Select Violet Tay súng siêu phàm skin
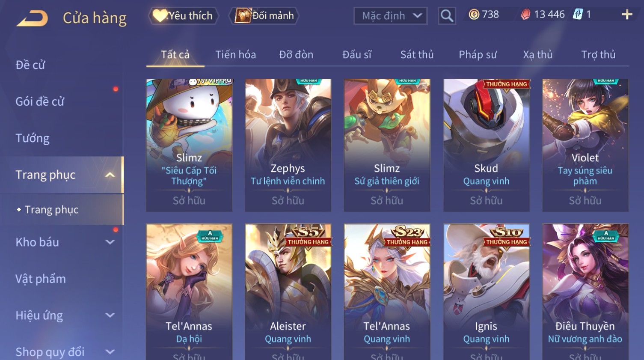The image size is (644, 360). pos(585,145)
